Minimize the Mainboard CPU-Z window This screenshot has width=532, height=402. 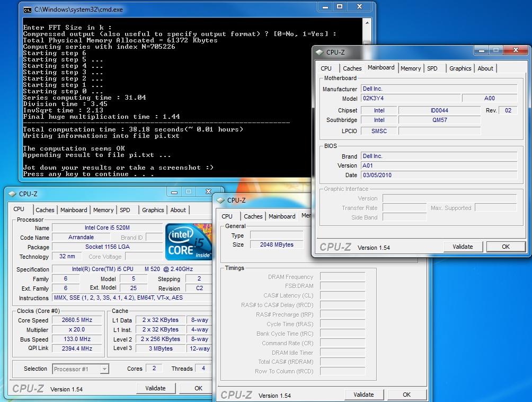click(x=482, y=50)
